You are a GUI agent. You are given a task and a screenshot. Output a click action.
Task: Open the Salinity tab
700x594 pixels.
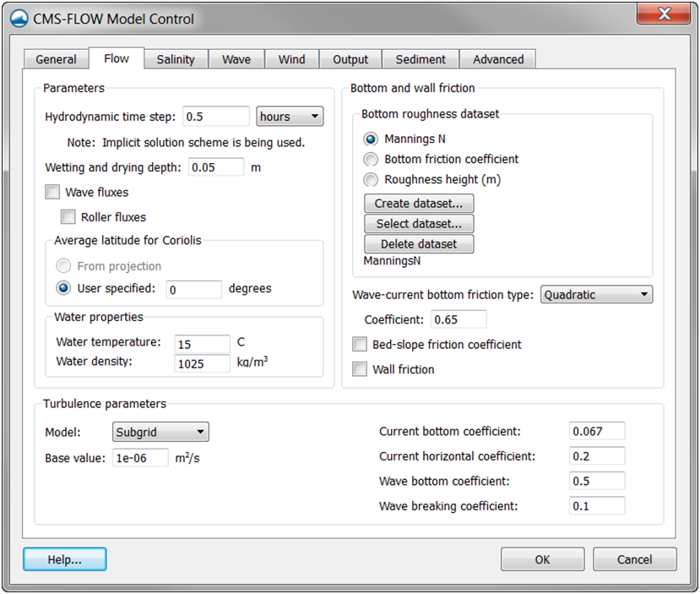coord(176,59)
